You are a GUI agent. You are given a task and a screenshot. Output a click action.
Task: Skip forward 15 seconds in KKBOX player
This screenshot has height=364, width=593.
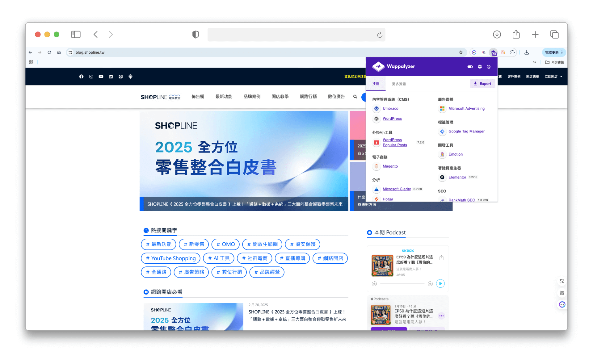tap(430, 283)
